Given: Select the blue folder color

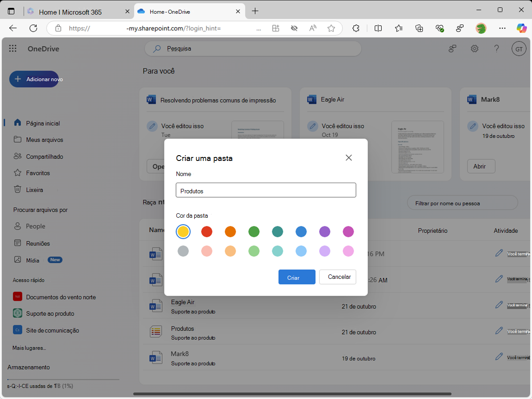Looking at the screenshot, I should pos(301,231).
